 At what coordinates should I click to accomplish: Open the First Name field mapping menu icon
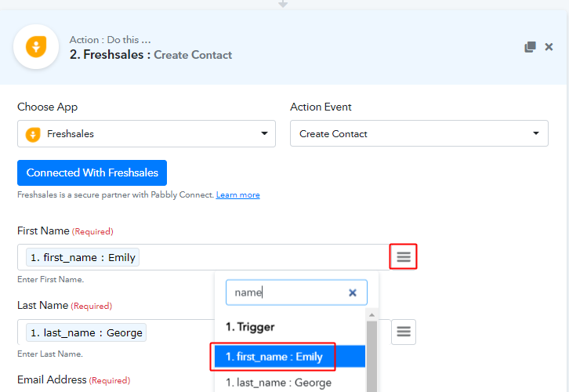(403, 256)
